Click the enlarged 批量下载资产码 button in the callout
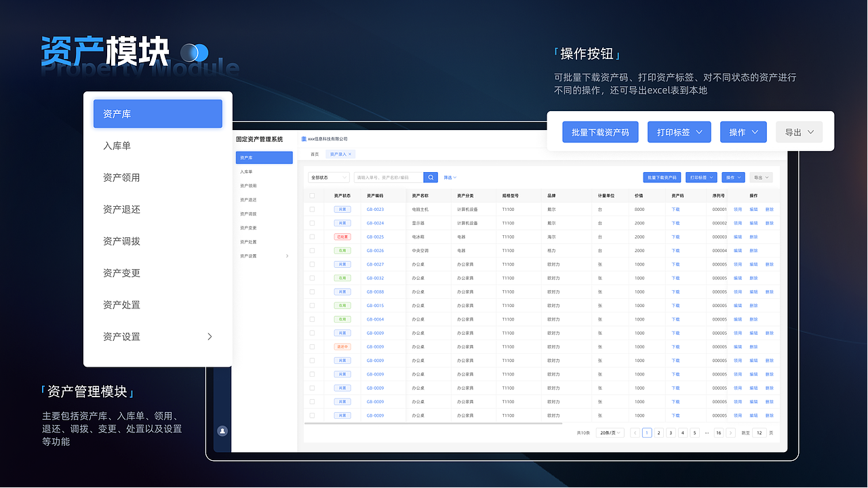The height and width of the screenshot is (488, 868). [x=601, y=132]
